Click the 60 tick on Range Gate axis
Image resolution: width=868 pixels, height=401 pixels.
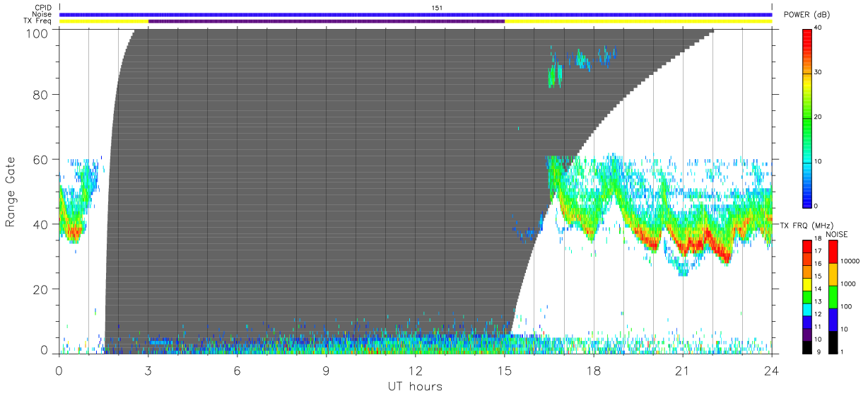(41, 159)
